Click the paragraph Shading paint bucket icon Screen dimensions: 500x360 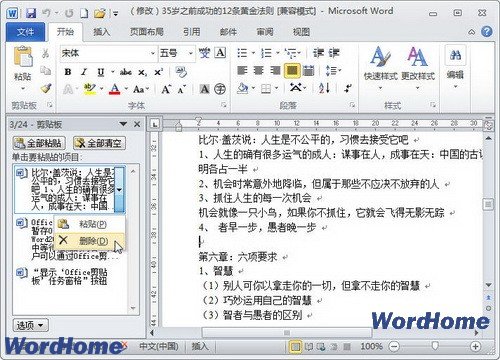(x=243, y=88)
